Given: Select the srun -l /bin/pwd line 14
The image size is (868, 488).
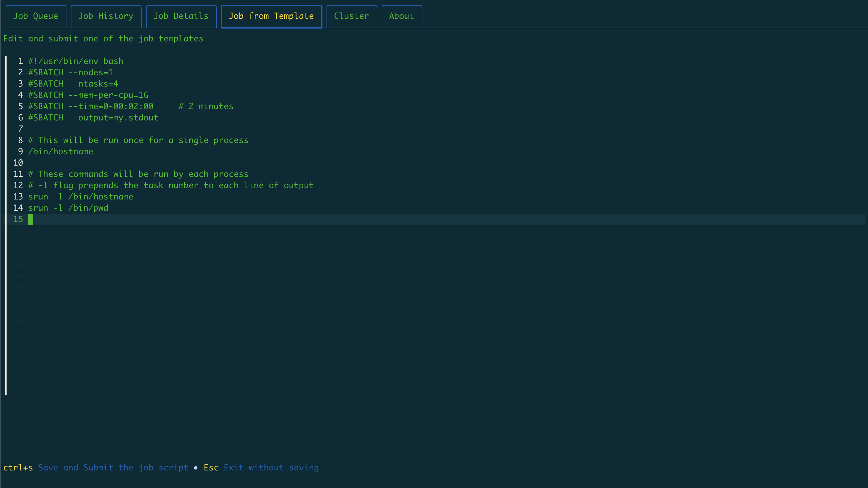Looking at the screenshot, I should coord(68,208).
